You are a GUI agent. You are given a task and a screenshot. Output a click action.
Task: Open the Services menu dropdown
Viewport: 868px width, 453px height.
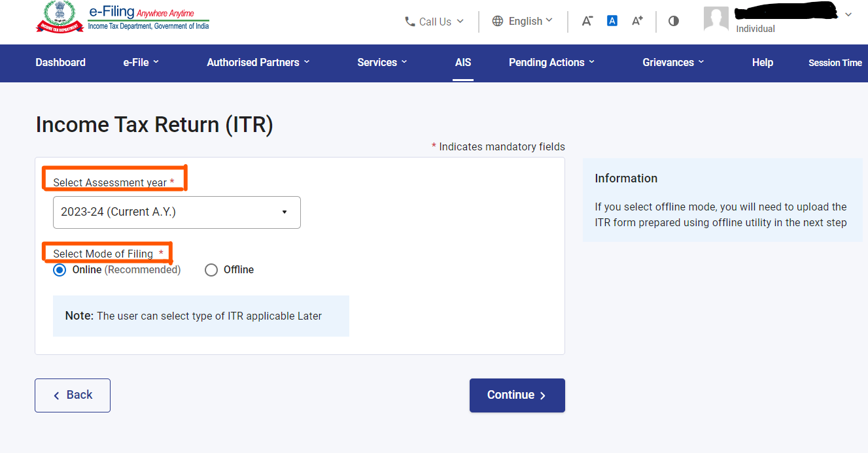click(x=382, y=62)
